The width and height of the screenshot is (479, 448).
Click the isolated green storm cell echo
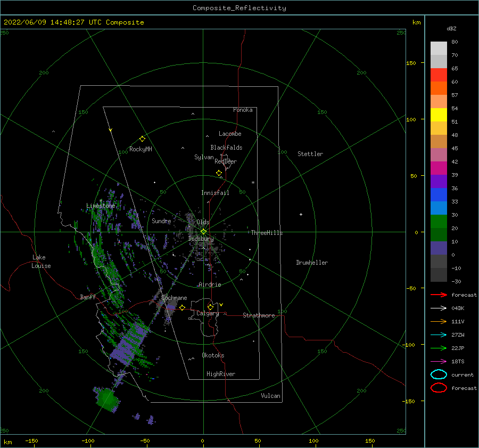[x=106, y=399]
